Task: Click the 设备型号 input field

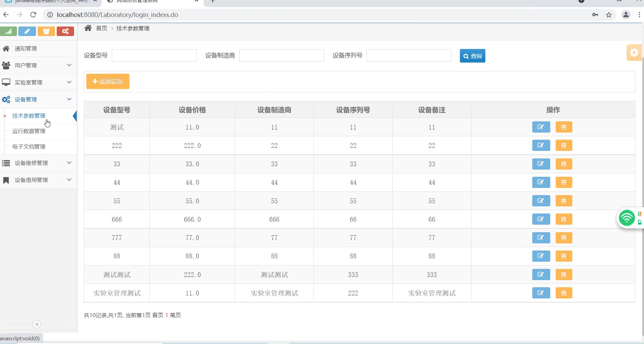Action: [154, 55]
